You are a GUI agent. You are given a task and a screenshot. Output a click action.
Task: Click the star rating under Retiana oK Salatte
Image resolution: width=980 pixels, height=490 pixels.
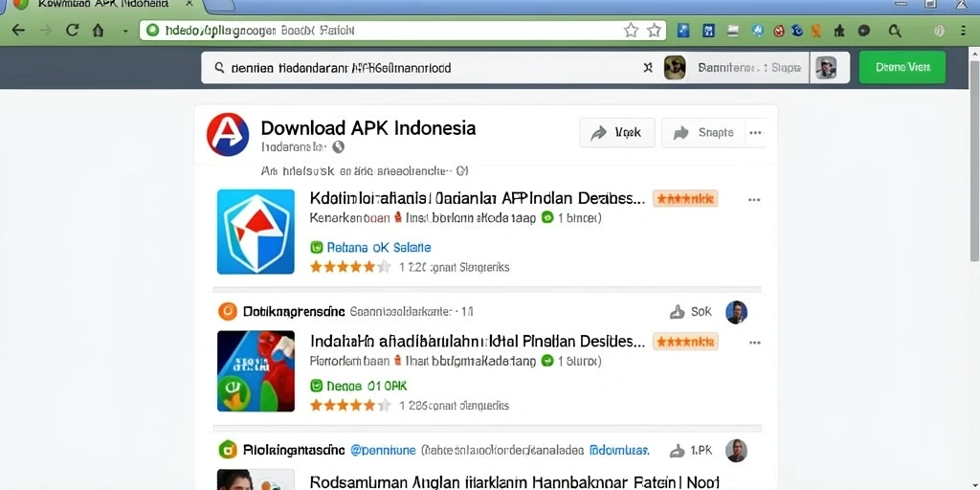coord(350,267)
